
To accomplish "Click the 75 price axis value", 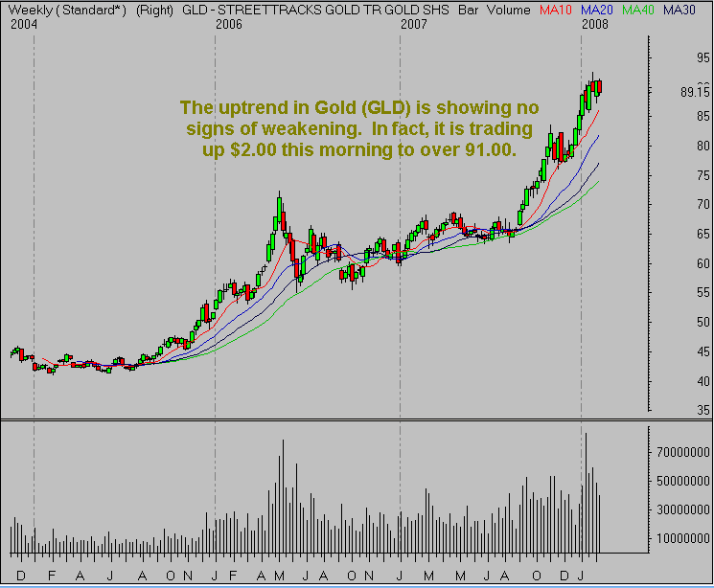I will tap(702, 175).
